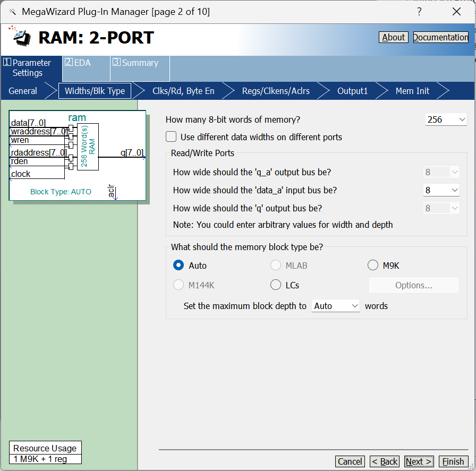This screenshot has width=476, height=471.
Task: Click the 'rdaddress[7..0]' port label
Action: coord(38,152)
